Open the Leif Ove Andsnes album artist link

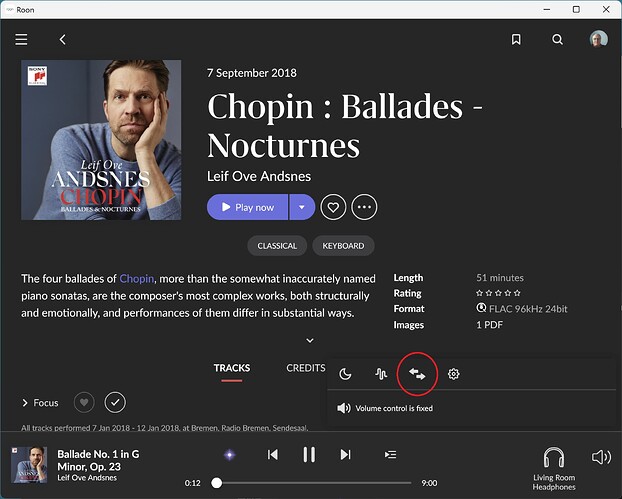pos(259,176)
